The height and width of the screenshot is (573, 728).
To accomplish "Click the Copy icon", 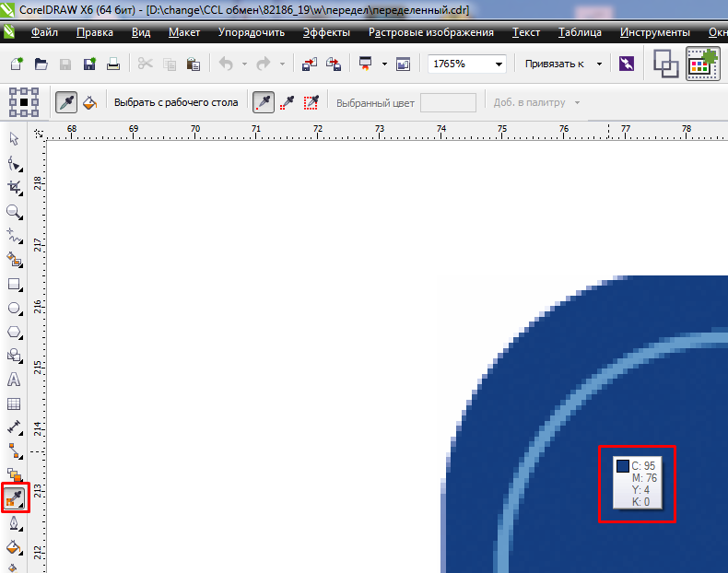I will coord(170,64).
